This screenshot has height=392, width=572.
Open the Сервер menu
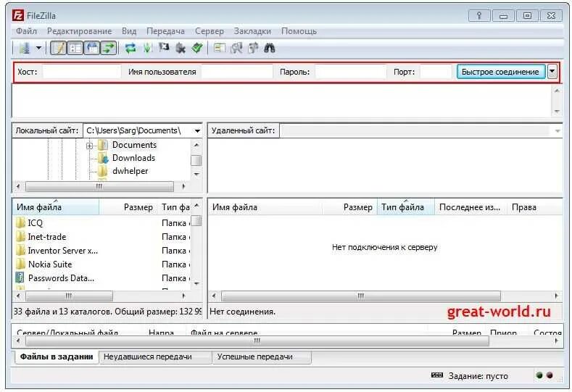210,31
